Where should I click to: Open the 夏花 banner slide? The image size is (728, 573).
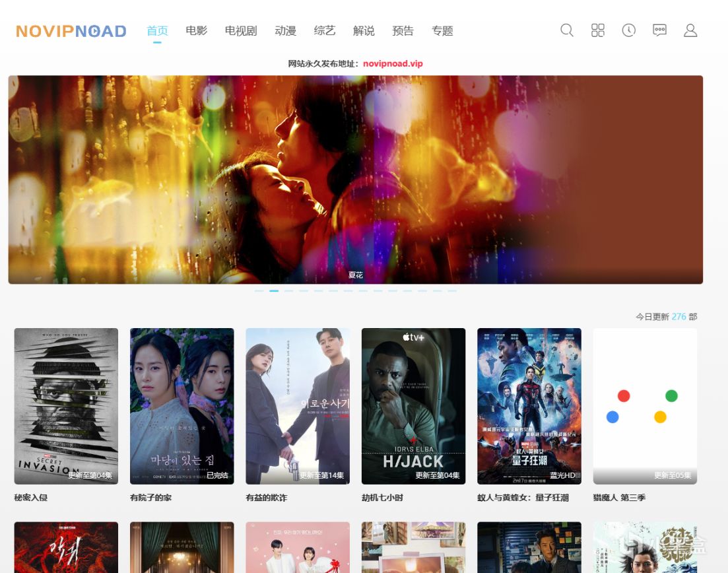[x=356, y=180]
